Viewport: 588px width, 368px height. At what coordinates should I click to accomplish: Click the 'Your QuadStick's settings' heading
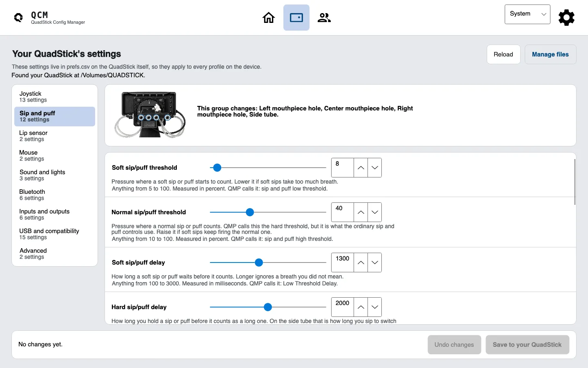[x=67, y=54]
